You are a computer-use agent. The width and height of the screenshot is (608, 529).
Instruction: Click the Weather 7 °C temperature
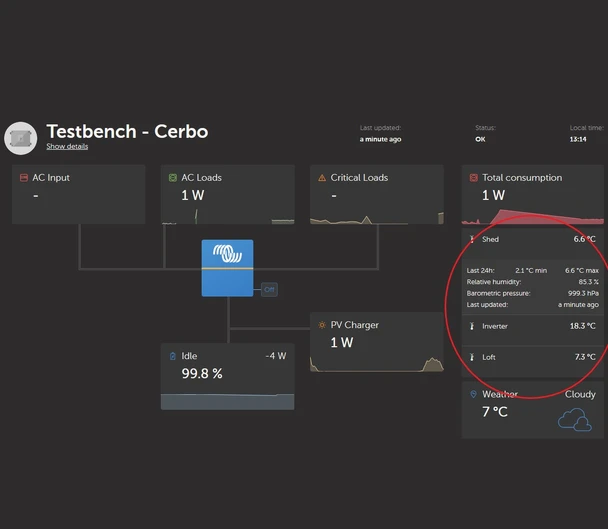pyautogui.click(x=495, y=411)
